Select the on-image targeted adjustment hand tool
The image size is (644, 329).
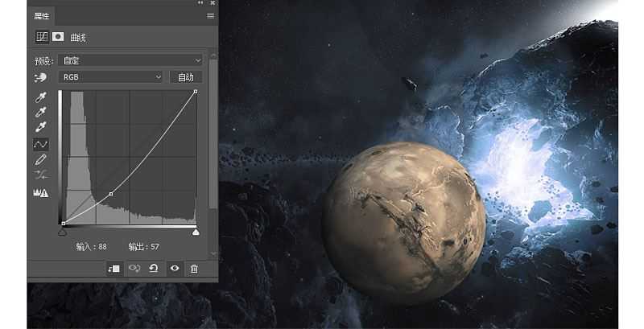pos(40,77)
